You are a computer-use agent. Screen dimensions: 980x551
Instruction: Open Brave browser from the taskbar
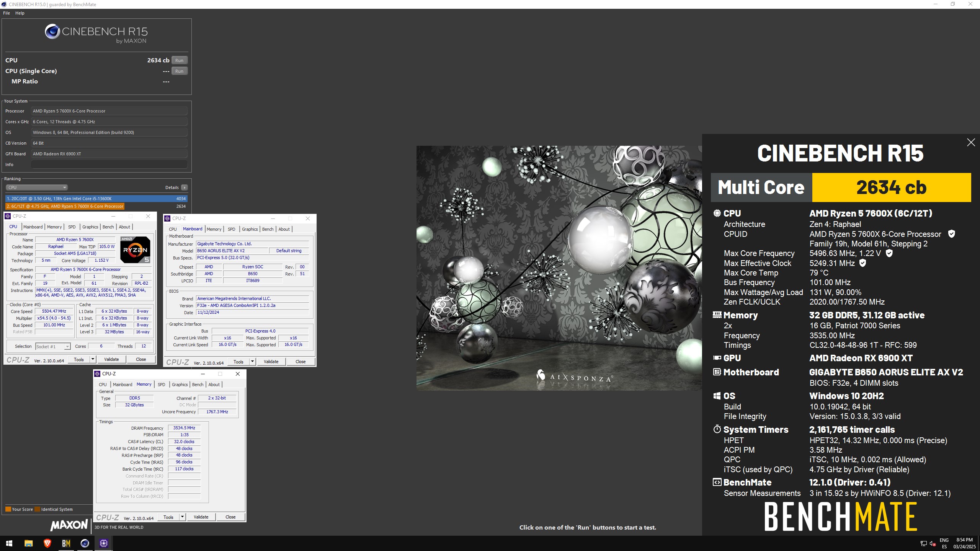click(47, 543)
